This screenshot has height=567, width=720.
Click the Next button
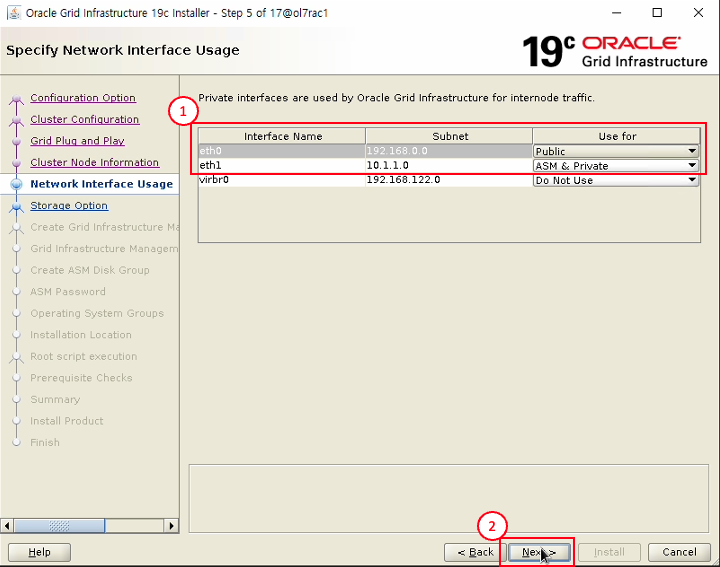(539, 552)
